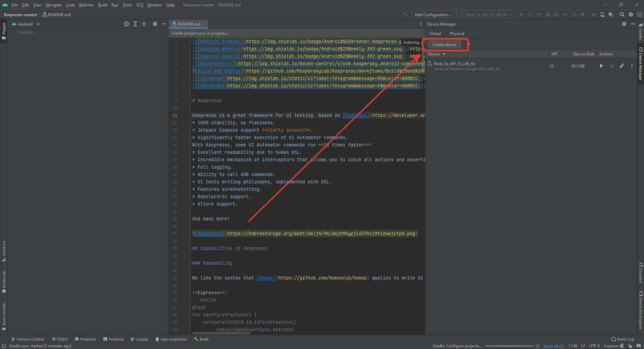Hide the Device Manager panel
Image resolution: width=644 pixels, height=349 pixels.
[633, 24]
